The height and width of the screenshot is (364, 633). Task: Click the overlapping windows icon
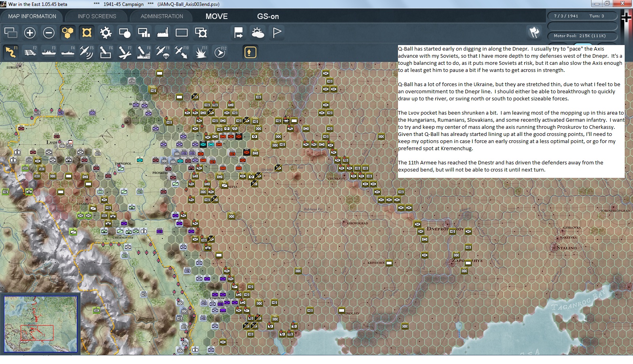(11, 33)
